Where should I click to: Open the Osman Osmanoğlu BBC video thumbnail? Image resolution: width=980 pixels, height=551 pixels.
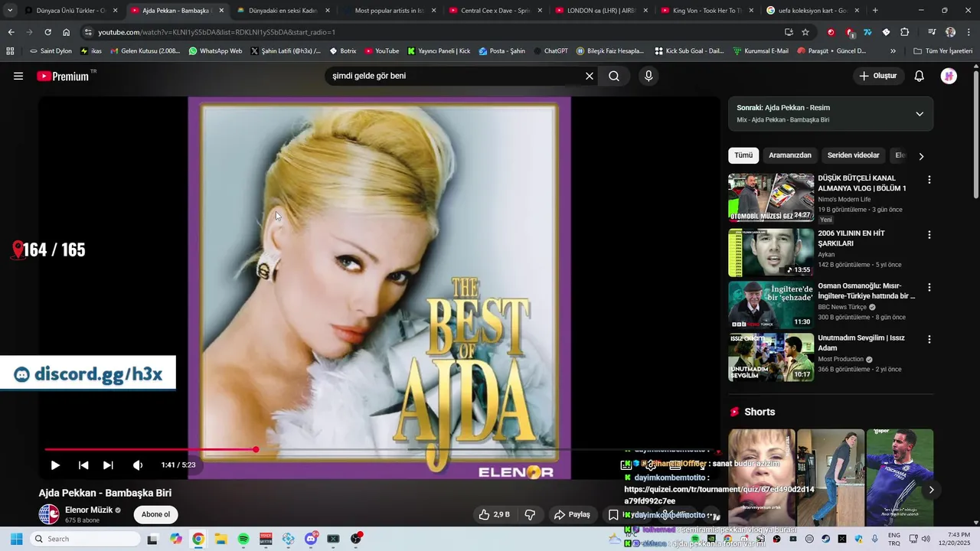point(771,305)
